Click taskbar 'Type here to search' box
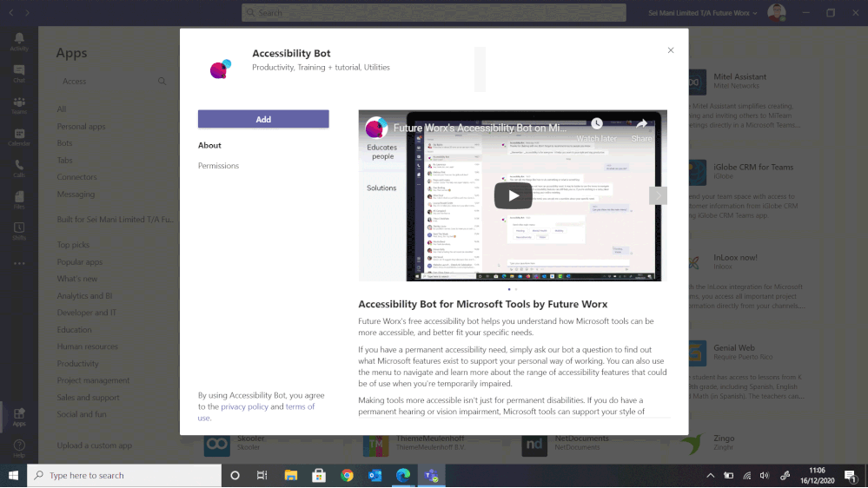868x488 pixels. coord(124,476)
